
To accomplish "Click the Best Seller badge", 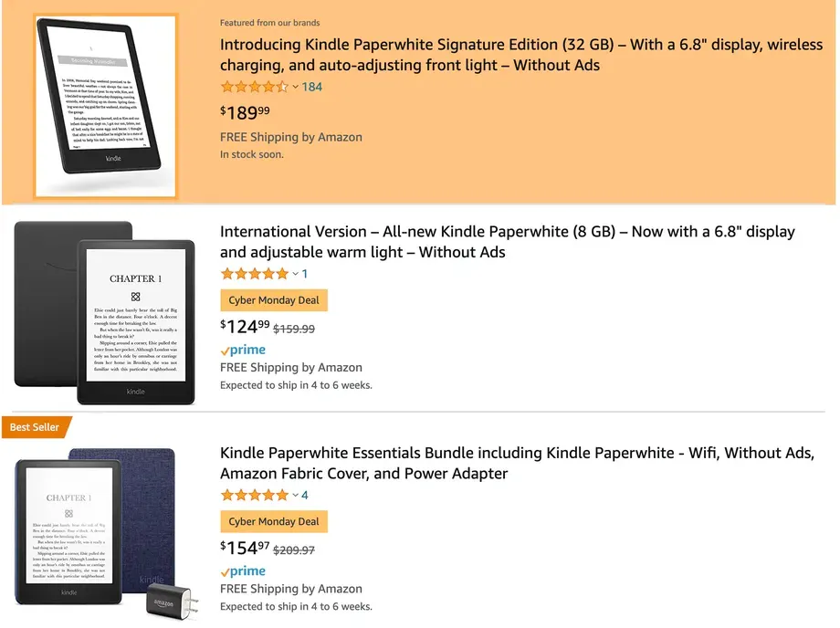I will (x=35, y=427).
